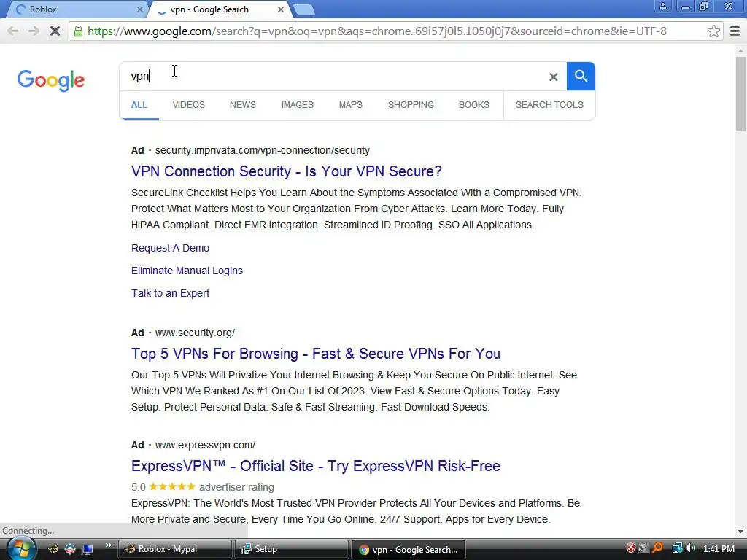The height and width of the screenshot is (560, 747).
Task: Click second quick launch round icon
Action: pyautogui.click(x=70, y=549)
